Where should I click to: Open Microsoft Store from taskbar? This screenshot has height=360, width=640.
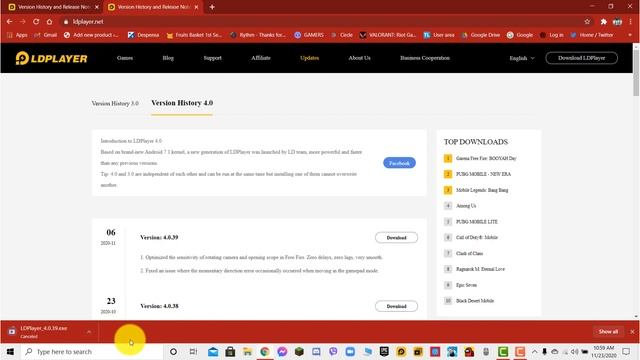point(230,352)
